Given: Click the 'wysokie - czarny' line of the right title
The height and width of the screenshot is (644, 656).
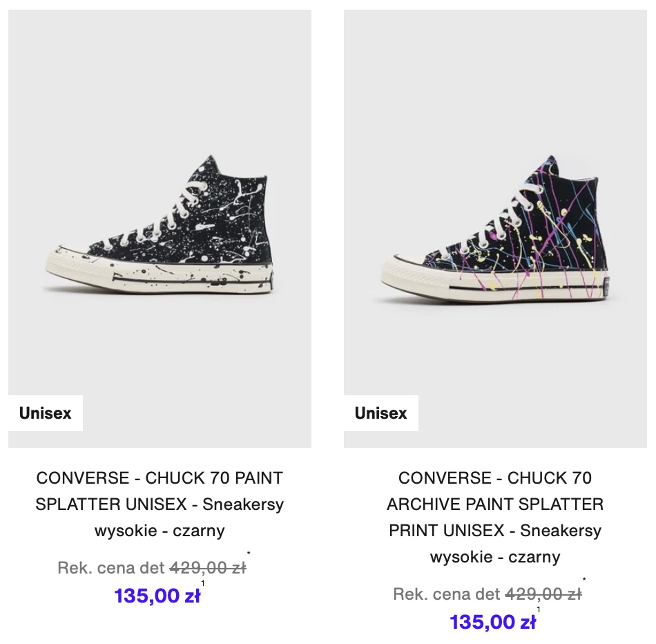Looking at the screenshot, I should [x=495, y=557].
